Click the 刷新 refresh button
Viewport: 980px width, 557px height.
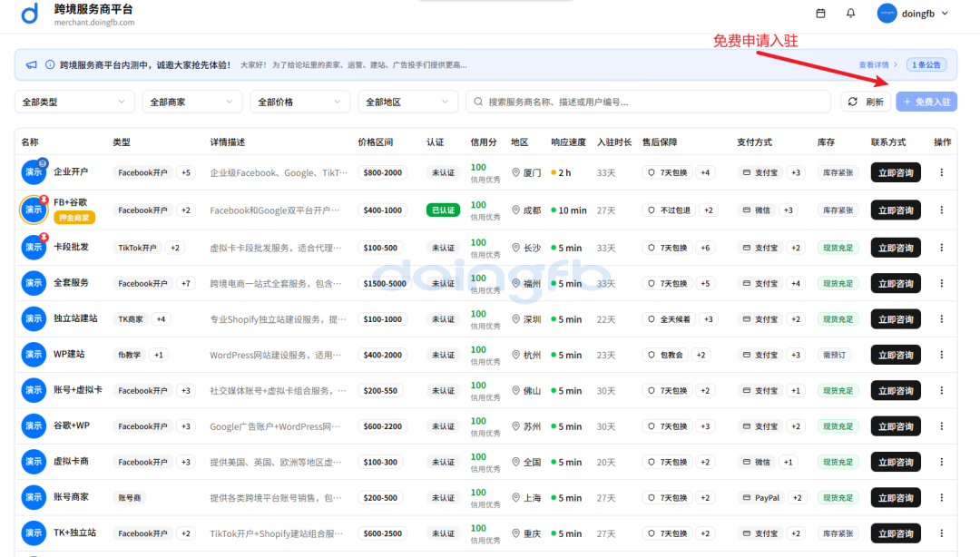[865, 102]
